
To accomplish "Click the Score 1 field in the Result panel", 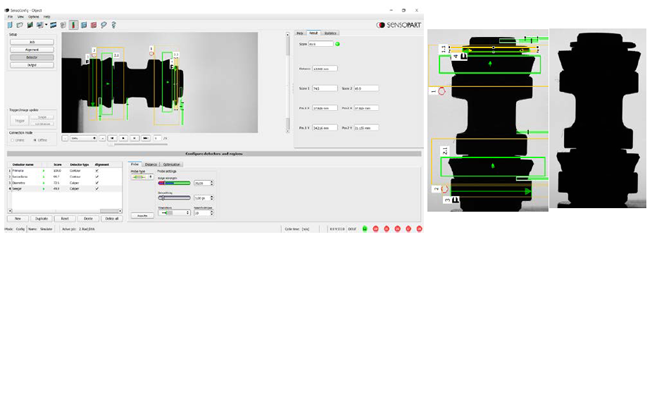I will (325, 88).
